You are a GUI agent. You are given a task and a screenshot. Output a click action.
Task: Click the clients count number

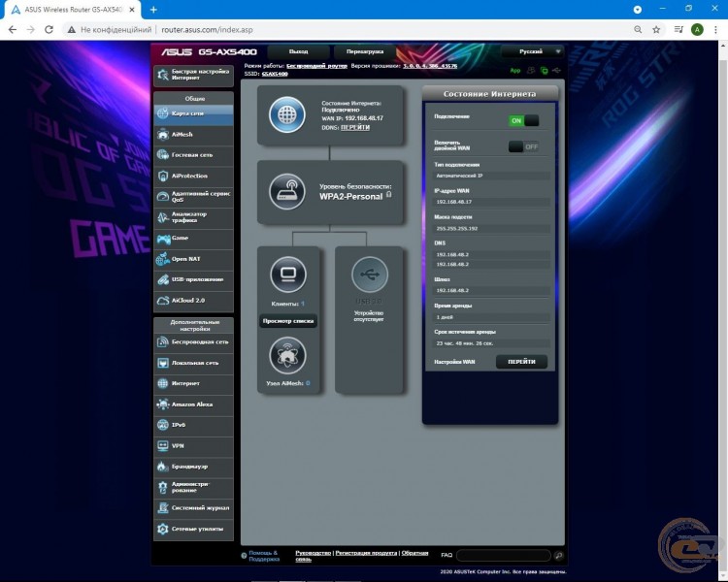pos(303,304)
